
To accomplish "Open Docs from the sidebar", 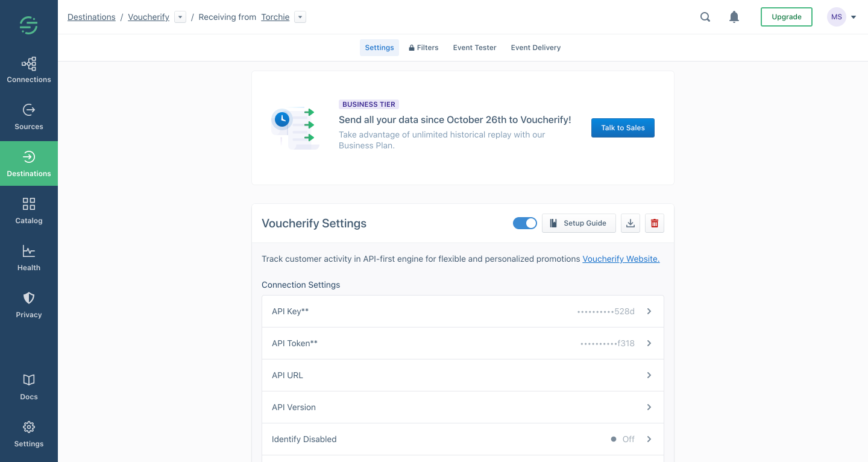I will coord(29,388).
